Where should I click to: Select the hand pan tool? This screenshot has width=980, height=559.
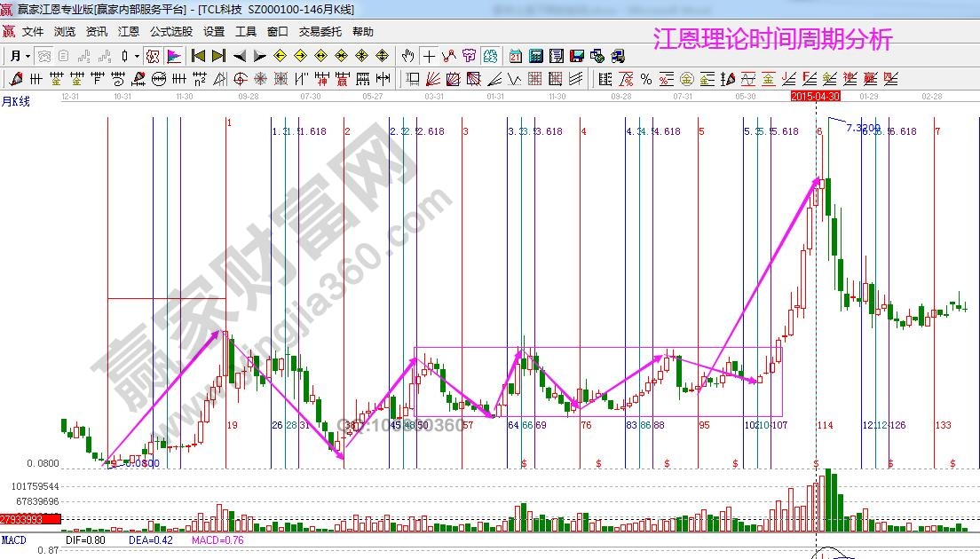(407, 56)
